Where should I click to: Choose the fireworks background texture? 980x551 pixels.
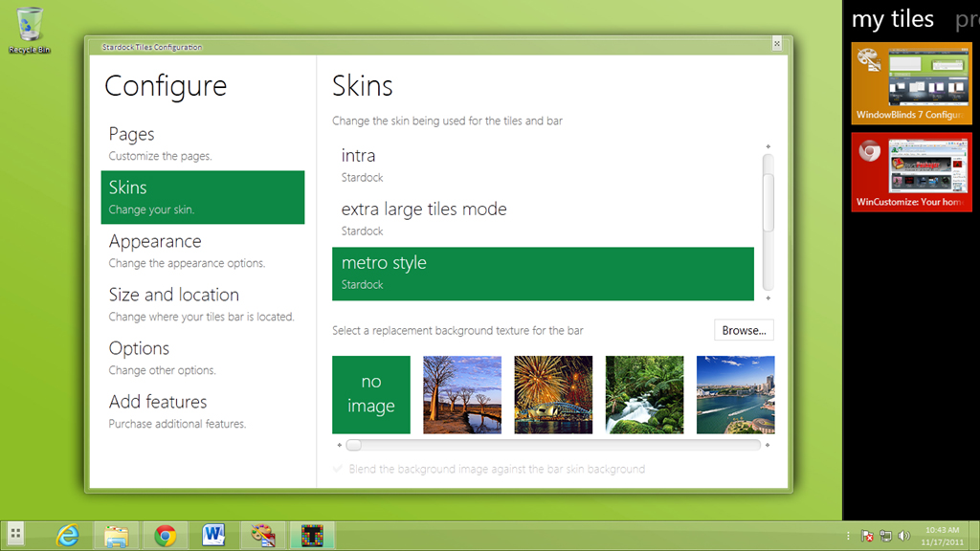click(x=553, y=395)
